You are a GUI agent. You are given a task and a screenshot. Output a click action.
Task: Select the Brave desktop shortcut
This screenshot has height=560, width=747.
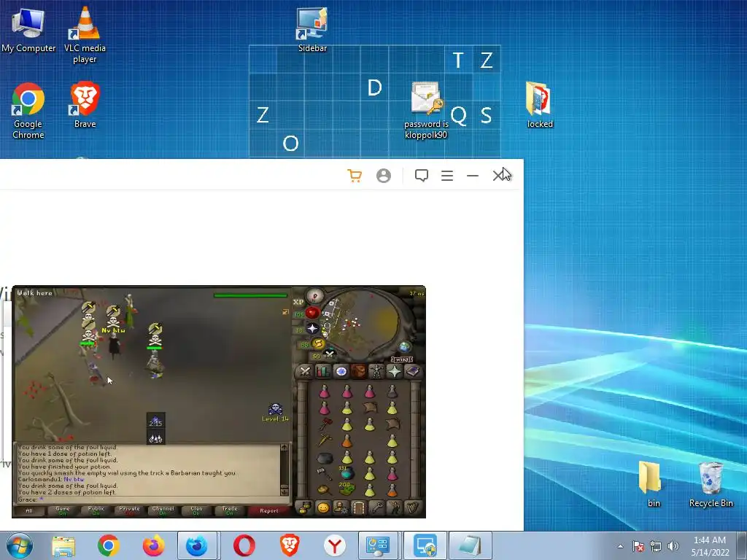[x=85, y=105]
